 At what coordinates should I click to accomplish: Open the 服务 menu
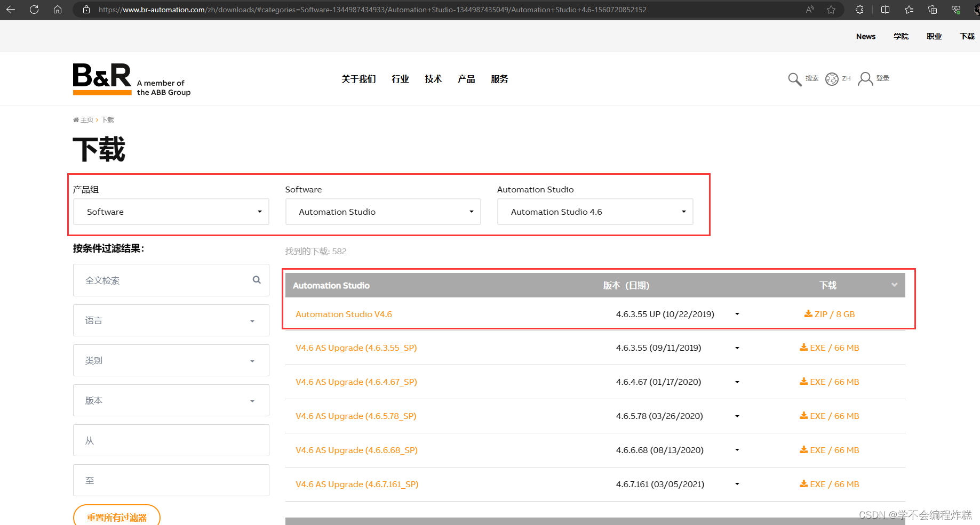499,79
